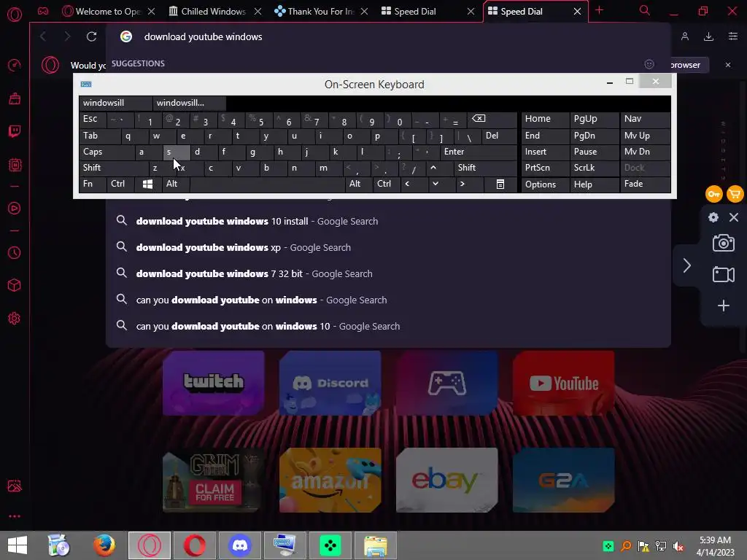Pick 'windowsill' prediction on keyboard

(115, 103)
